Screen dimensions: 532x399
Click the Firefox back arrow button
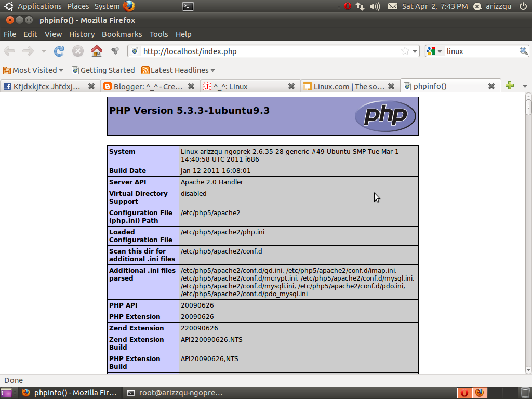[x=9, y=51]
